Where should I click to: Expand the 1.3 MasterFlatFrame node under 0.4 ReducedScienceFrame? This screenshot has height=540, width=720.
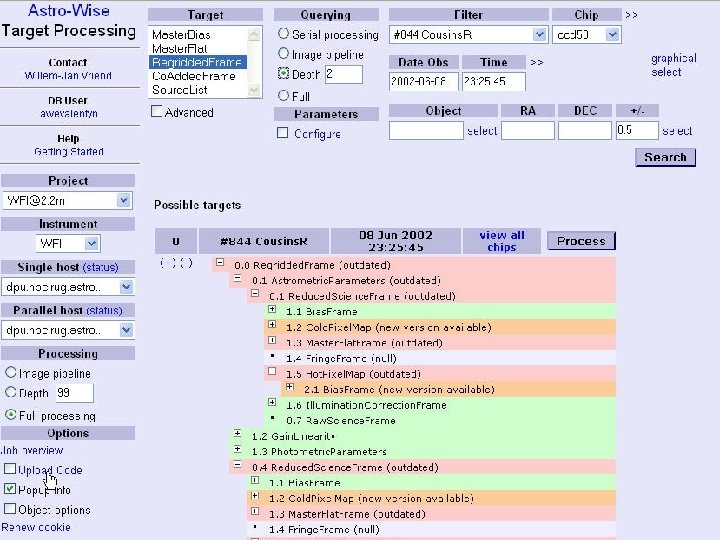click(x=255, y=511)
